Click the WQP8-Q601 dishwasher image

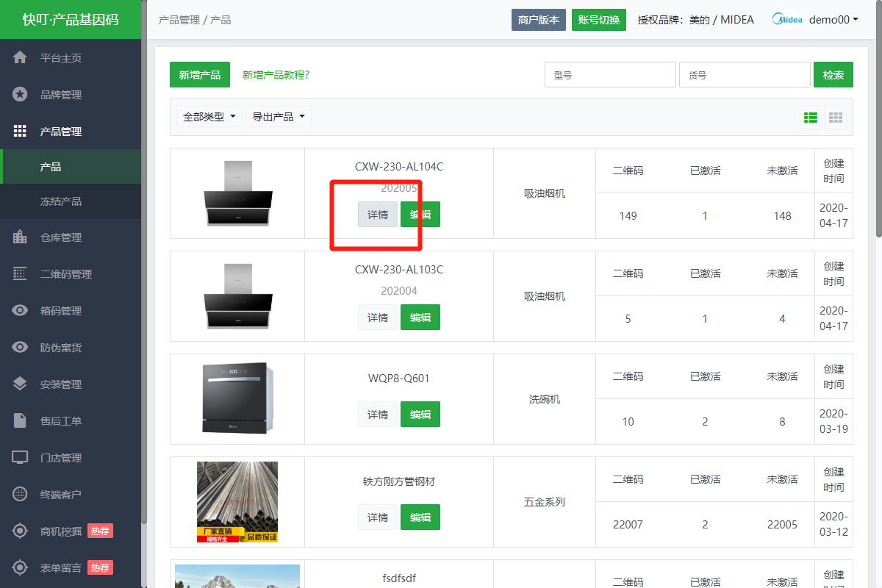237,398
